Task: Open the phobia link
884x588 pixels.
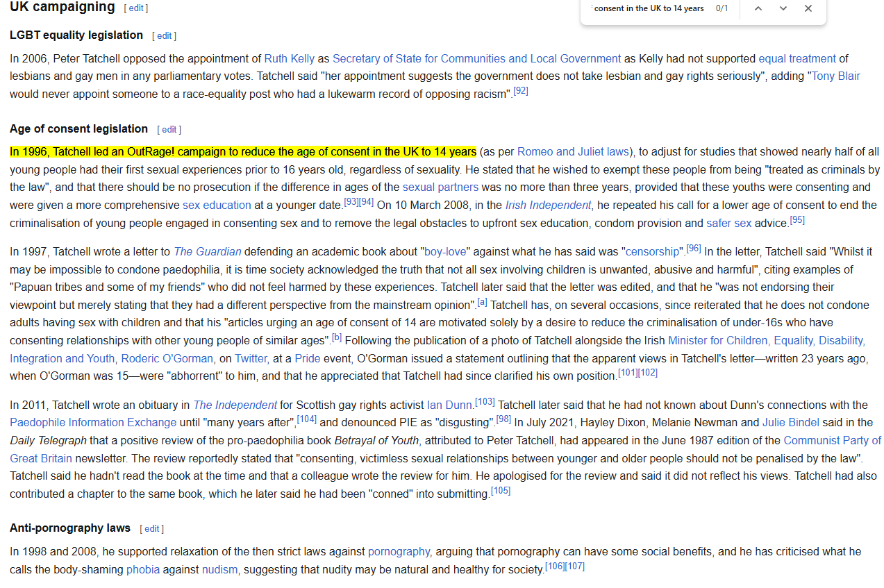Action: click(x=143, y=570)
